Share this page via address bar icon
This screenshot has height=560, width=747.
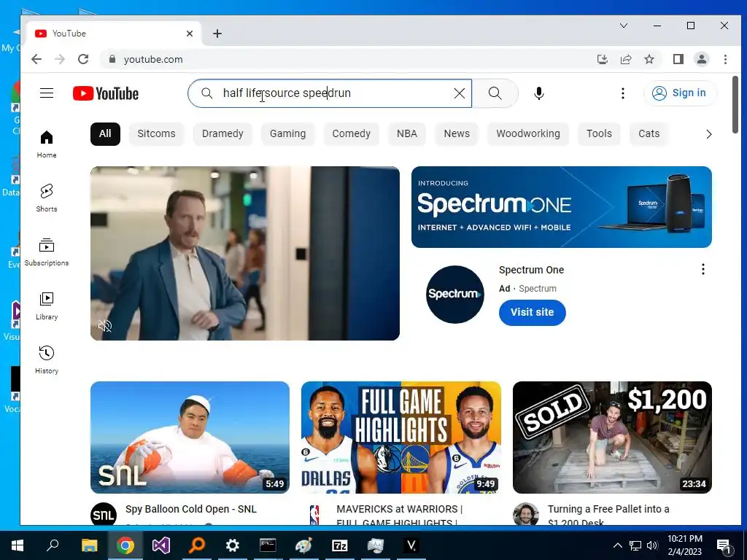(625, 59)
